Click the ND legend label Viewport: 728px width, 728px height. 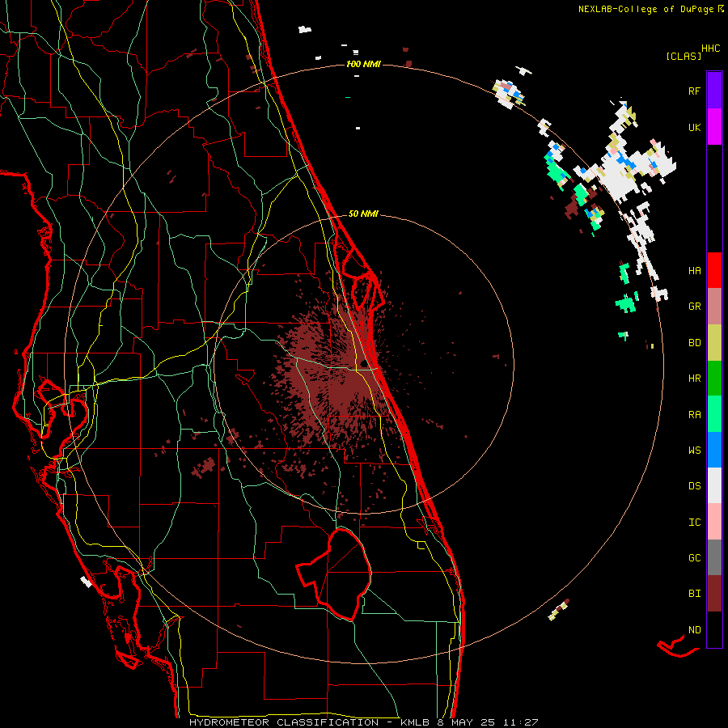tap(694, 630)
